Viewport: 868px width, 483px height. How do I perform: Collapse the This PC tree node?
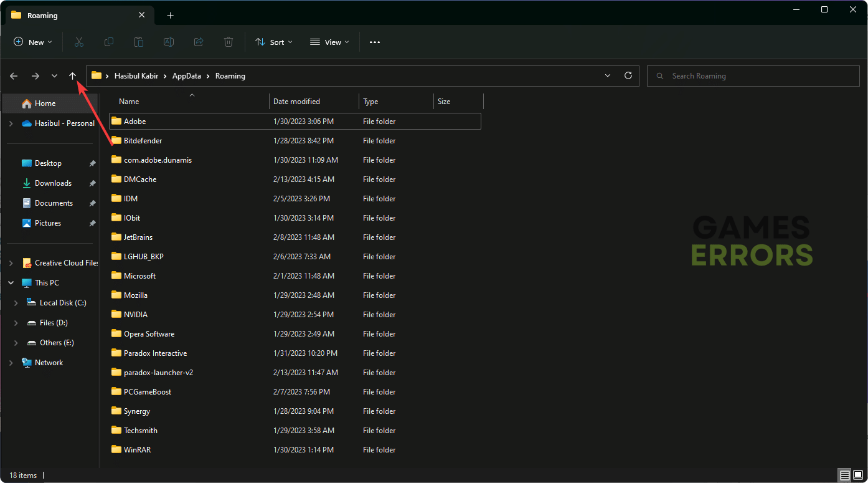pos(11,283)
